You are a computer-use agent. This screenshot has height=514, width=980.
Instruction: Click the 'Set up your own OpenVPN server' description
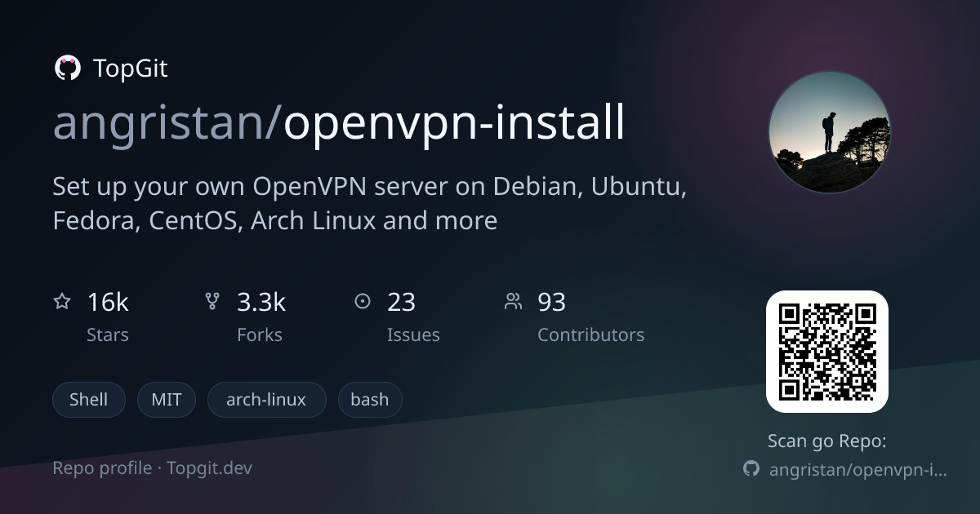(x=370, y=203)
